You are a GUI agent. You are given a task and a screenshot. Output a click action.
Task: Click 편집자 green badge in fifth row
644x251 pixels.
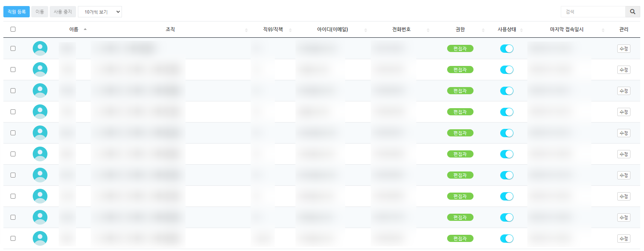[460, 133]
